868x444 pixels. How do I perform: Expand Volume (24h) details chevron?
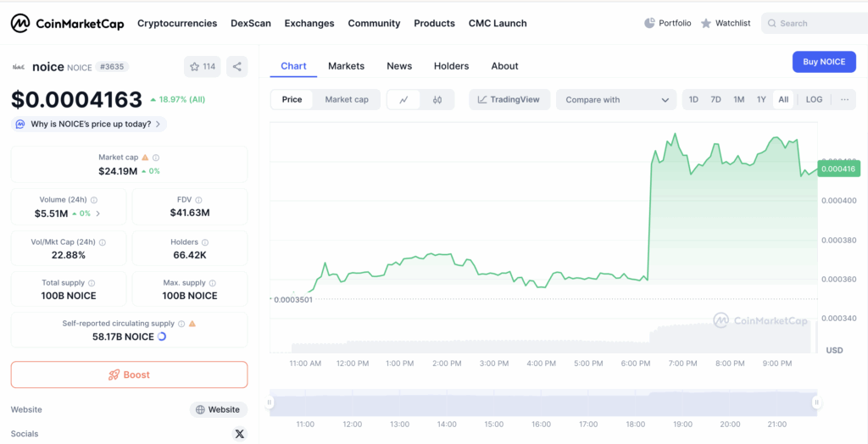point(97,214)
